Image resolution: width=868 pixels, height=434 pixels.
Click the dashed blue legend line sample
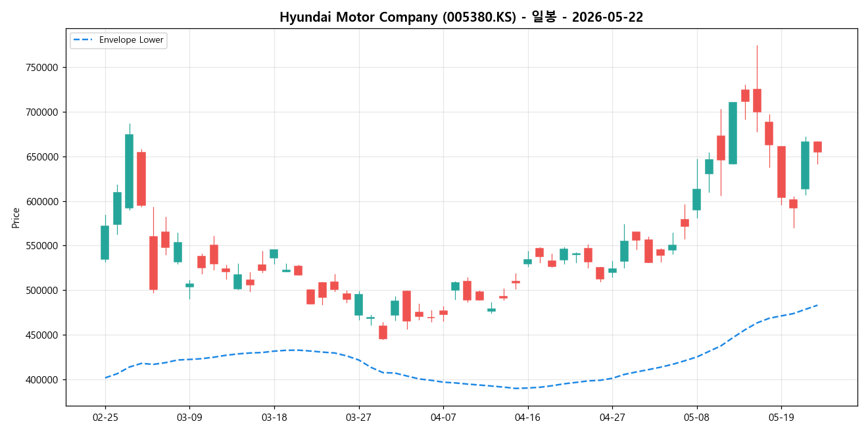coord(84,40)
